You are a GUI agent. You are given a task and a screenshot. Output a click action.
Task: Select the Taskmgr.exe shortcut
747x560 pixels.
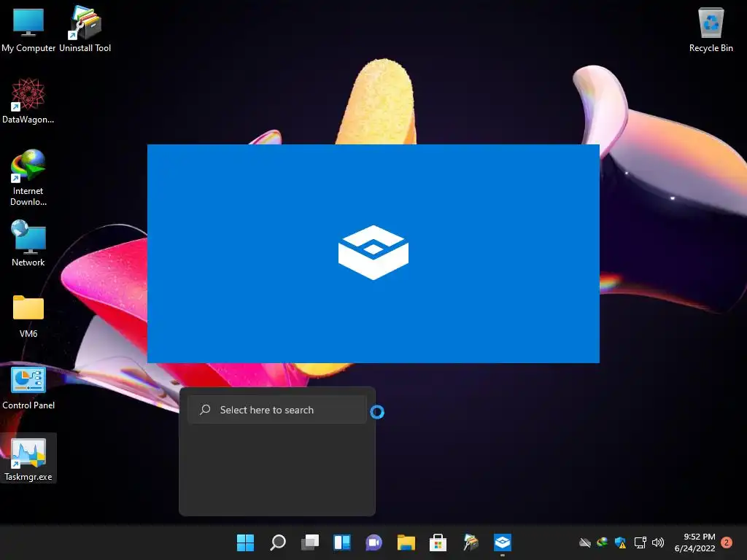coord(28,459)
